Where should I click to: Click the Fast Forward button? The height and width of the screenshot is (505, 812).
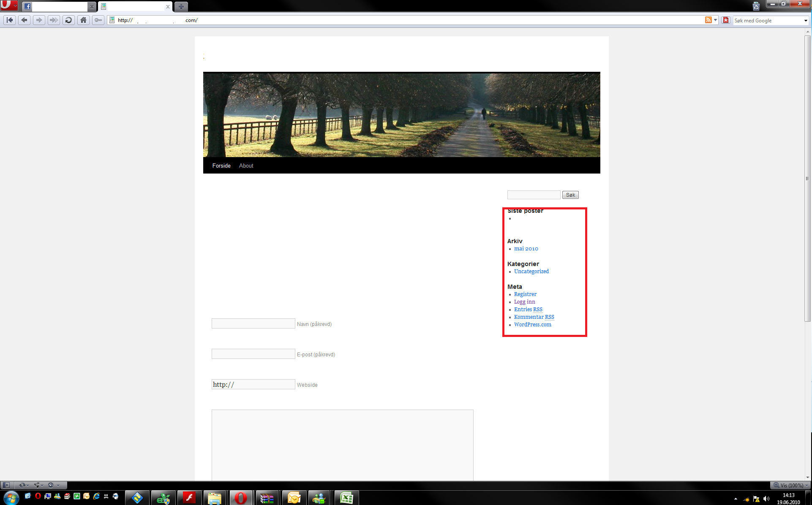coord(54,20)
